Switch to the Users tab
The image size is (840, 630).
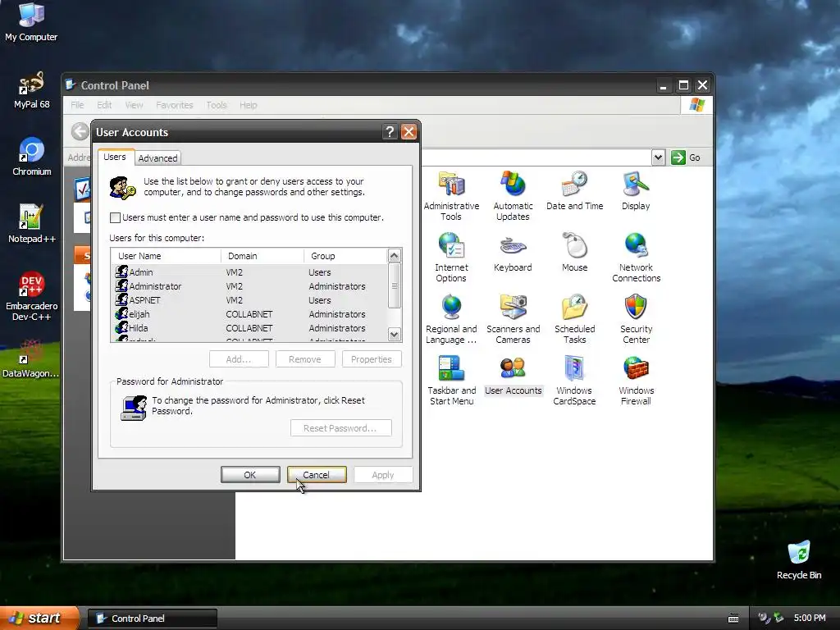pyautogui.click(x=115, y=157)
